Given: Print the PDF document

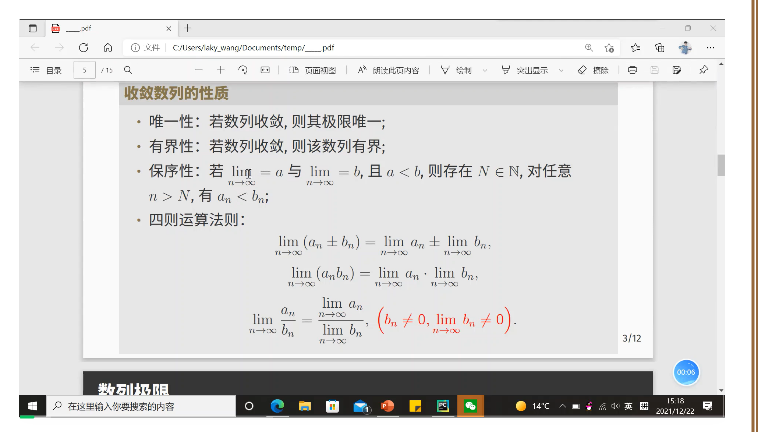Looking at the screenshot, I should coord(632,70).
